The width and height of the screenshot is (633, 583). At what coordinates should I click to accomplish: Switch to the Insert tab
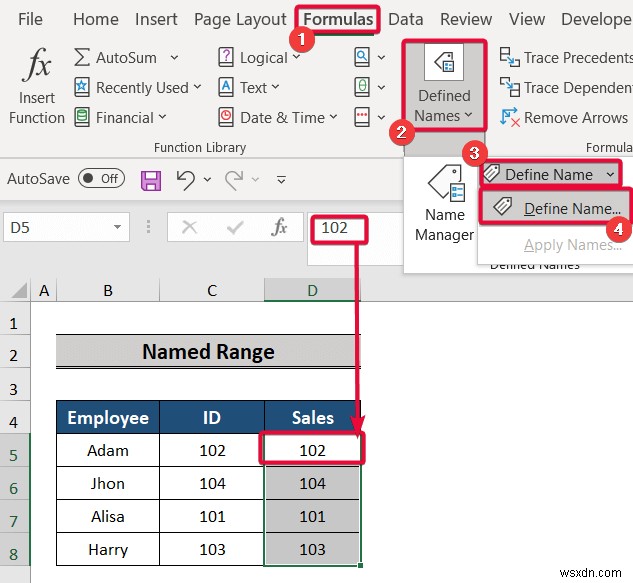tap(156, 19)
